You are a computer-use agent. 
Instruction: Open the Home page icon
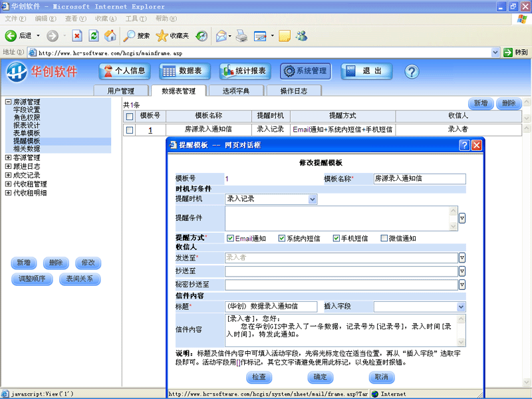tap(110, 36)
